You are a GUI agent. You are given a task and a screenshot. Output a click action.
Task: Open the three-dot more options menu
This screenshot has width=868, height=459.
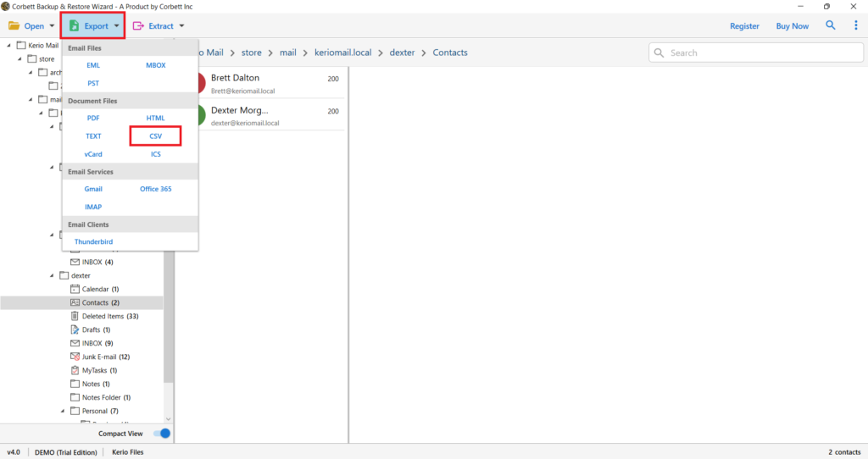[x=856, y=25]
